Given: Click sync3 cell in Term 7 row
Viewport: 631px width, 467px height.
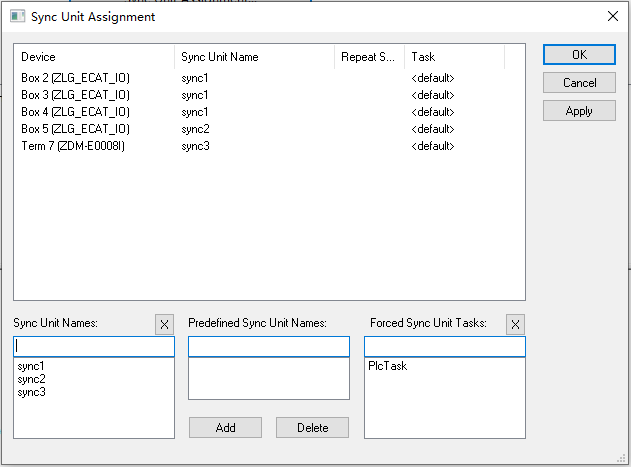Looking at the screenshot, I should click(195, 146).
